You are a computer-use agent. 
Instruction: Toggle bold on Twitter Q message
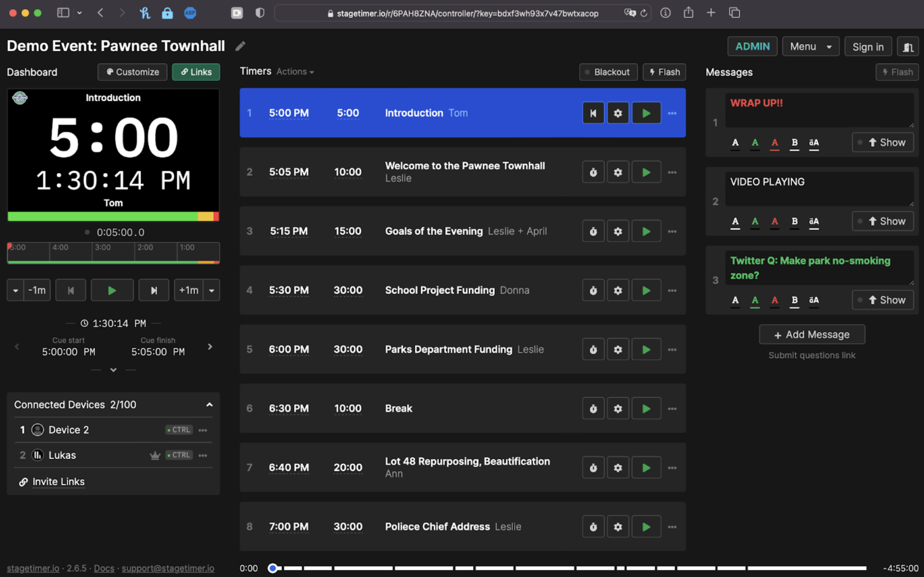(794, 300)
